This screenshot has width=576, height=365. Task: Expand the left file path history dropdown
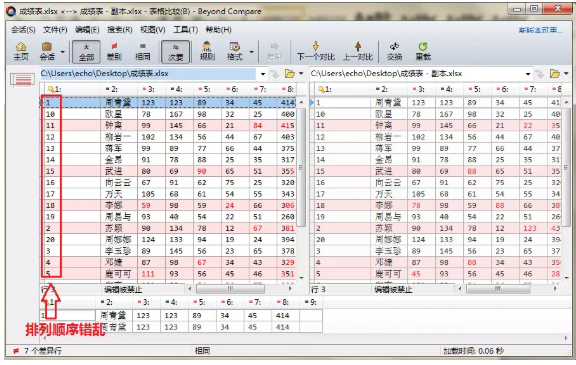pyautogui.click(x=263, y=74)
